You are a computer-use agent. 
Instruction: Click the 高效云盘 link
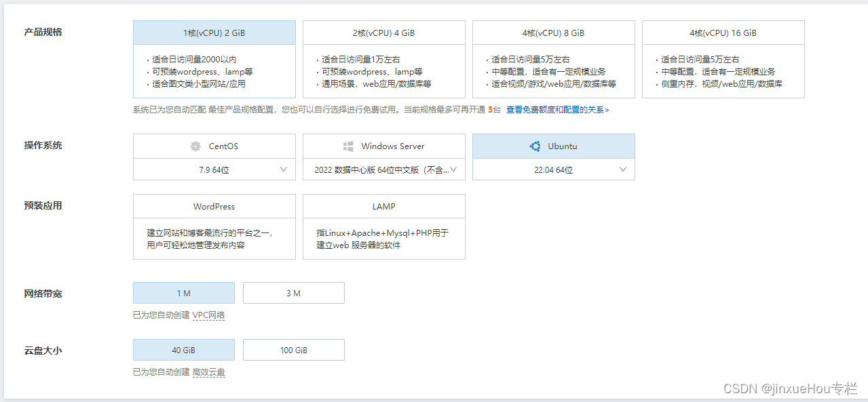(208, 372)
